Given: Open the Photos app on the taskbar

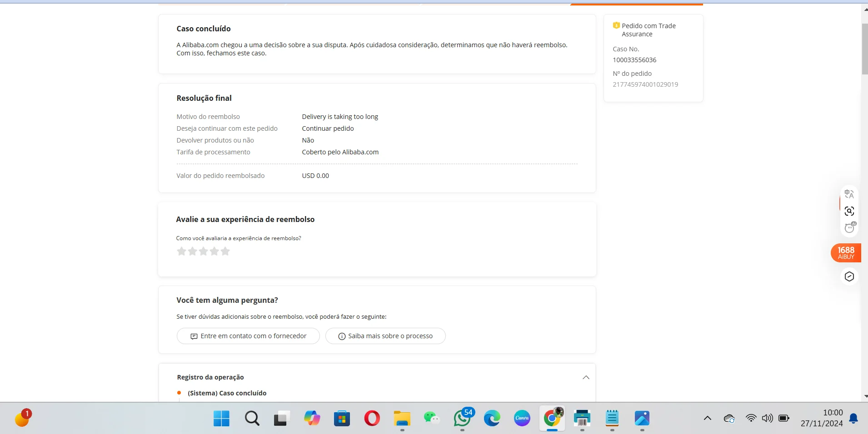Looking at the screenshot, I should (642, 418).
